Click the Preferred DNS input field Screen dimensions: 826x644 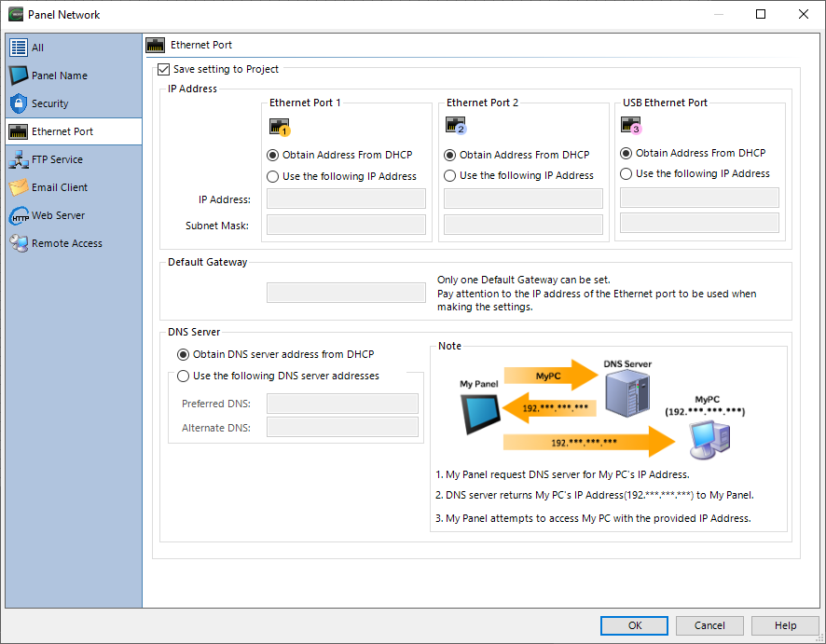click(x=342, y=404)
